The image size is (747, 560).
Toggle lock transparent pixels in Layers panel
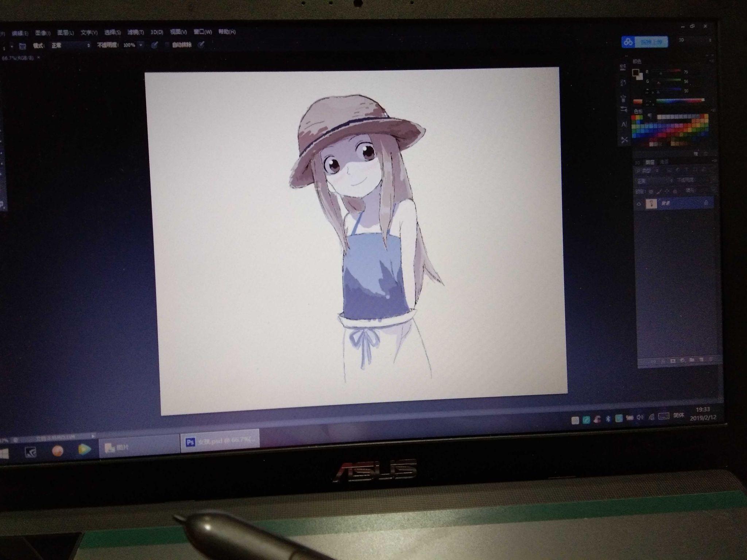[x=651, y=191]
